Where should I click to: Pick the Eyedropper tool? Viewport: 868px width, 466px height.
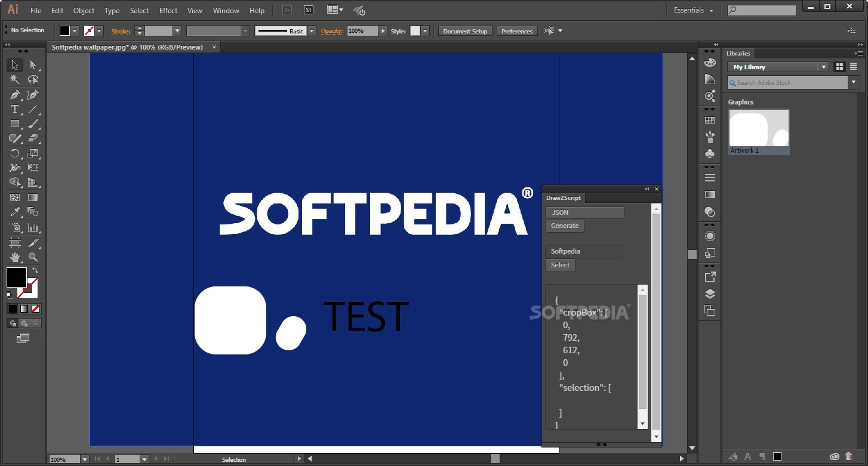[x=15, y=212]
